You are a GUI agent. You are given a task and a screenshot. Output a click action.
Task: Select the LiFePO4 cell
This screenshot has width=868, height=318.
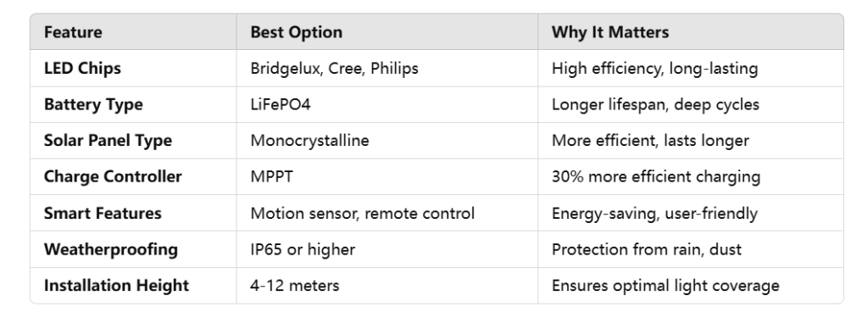click(281, 104)
